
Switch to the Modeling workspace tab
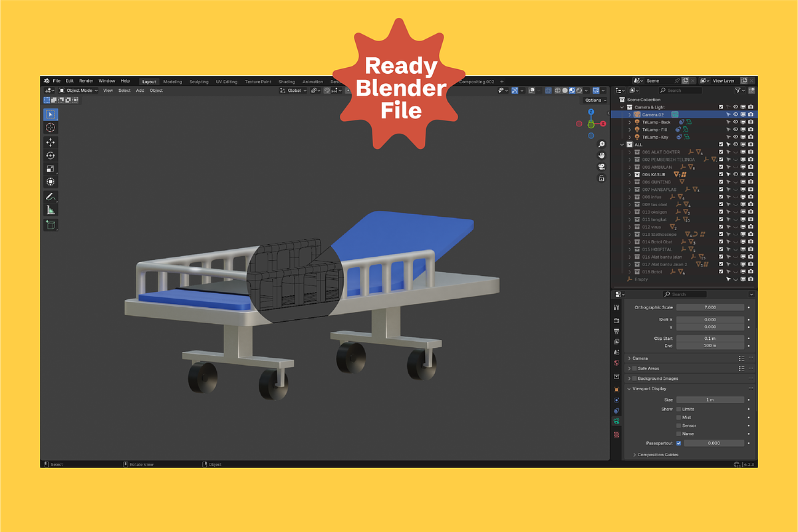[173, 82]
